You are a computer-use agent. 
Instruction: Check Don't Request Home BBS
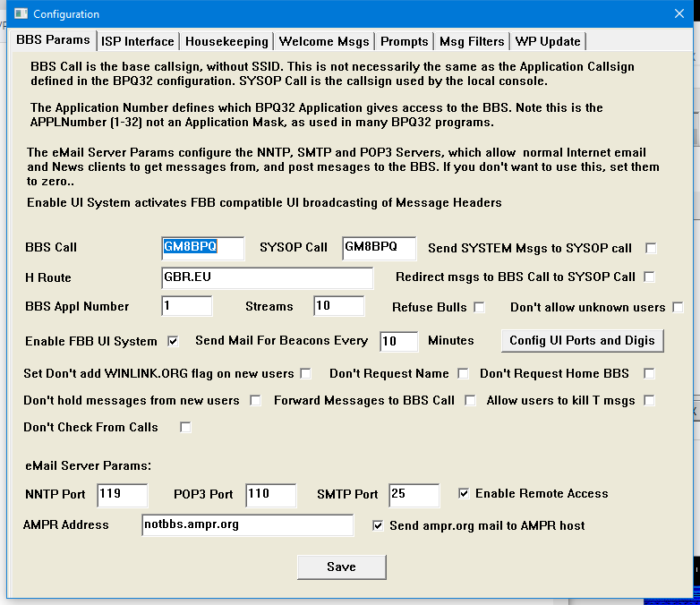(650, 373)
